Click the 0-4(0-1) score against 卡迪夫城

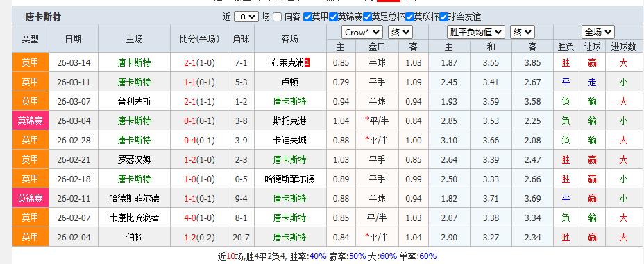coord(200,141)
